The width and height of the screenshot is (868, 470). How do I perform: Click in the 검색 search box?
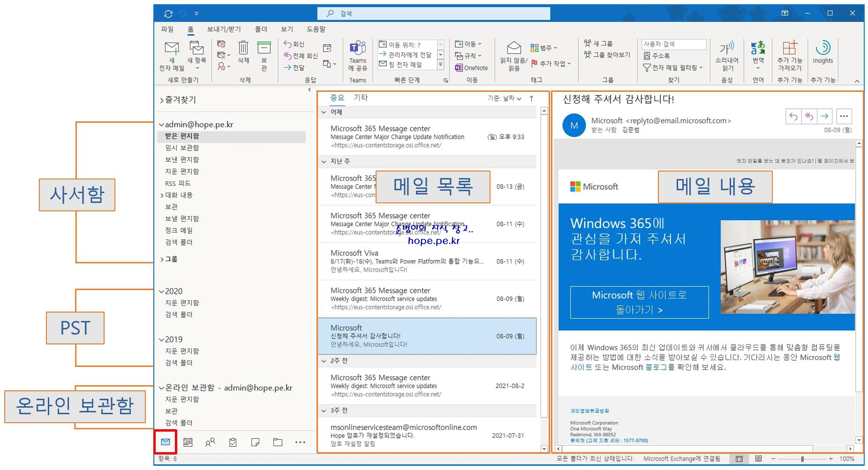[x=434, y=14]
